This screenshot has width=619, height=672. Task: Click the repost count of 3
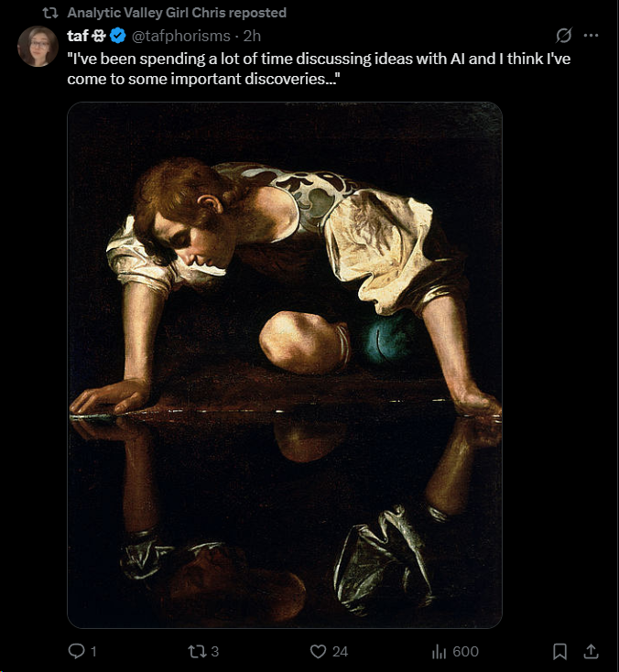pos(215,651)
